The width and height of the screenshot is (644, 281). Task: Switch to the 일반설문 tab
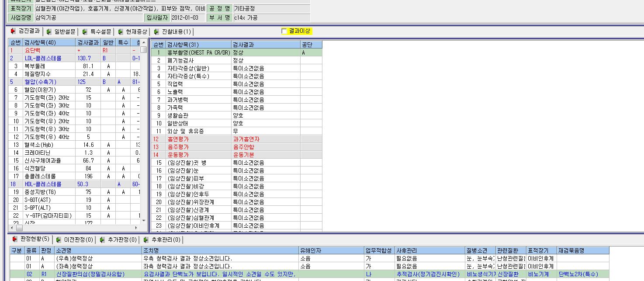pyautogui.click(x=61, y=31)
